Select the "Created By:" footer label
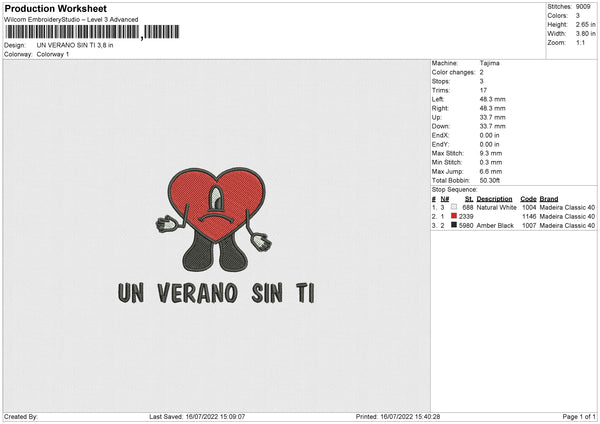This screenshot has height=424, width=600. (x=21, y=417)
